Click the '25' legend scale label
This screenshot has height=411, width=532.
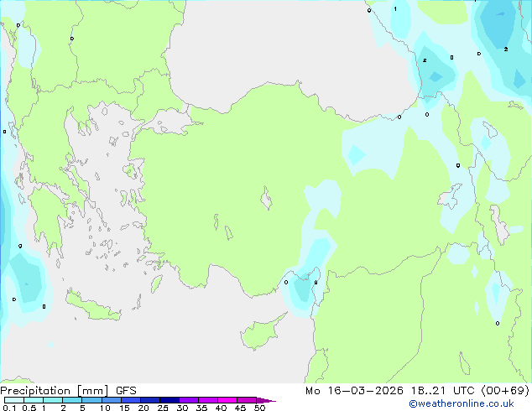[163, 408]
